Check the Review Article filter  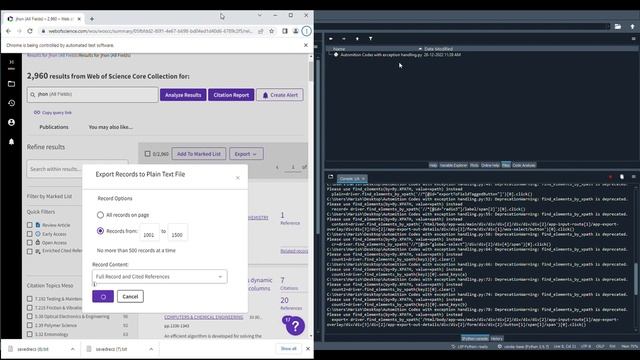click(x=29, y=225)
